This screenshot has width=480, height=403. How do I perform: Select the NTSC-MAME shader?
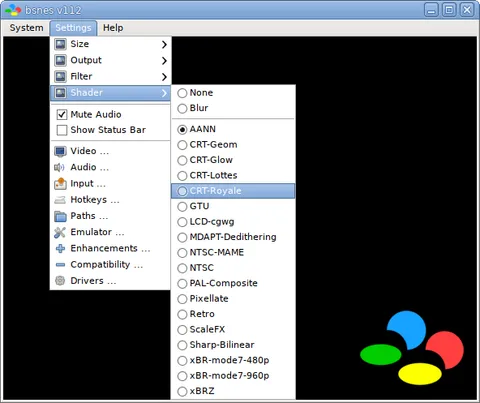[233, 252]
